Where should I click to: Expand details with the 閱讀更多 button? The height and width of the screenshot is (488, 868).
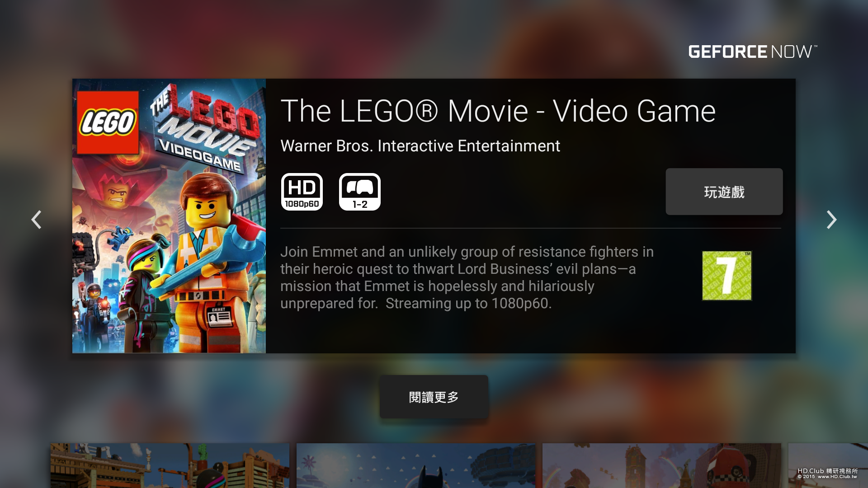click(x=434, y=397)
